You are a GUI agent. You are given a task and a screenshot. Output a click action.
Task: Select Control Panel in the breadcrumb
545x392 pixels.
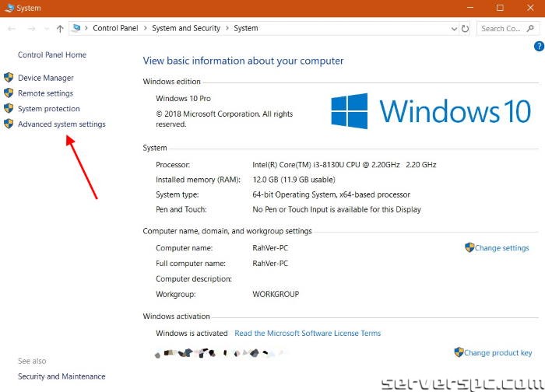click(116, 29)
